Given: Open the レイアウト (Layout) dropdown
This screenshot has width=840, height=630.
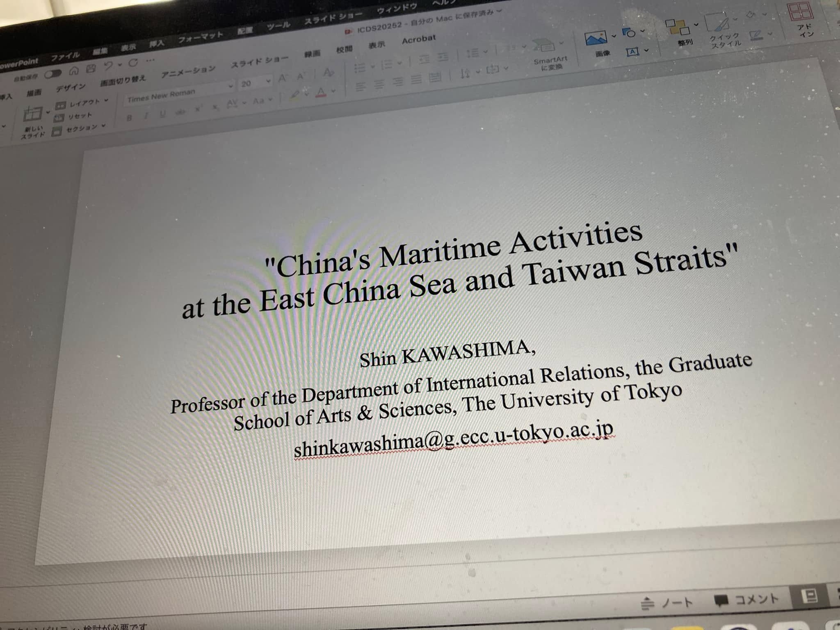Looking at the screenshot, I should pos(82,103).
